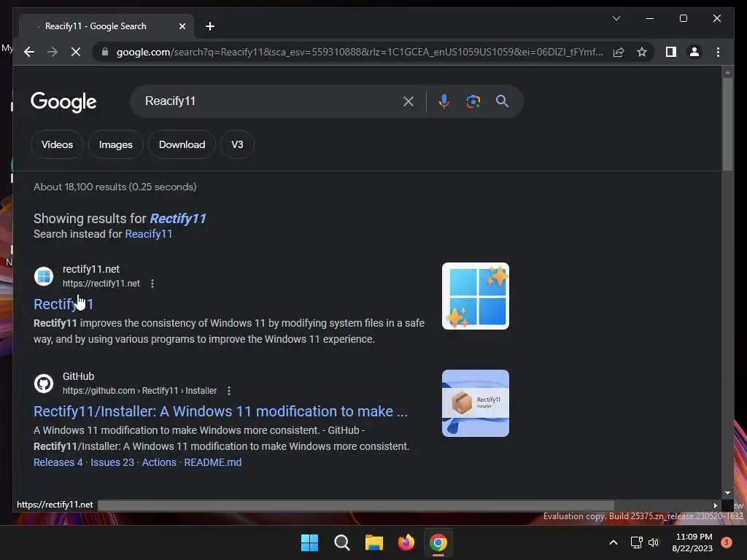The height and width of the screenshot is (560, 747).
Task: Submit search with magnifier icon
Action: click(502, 101)
